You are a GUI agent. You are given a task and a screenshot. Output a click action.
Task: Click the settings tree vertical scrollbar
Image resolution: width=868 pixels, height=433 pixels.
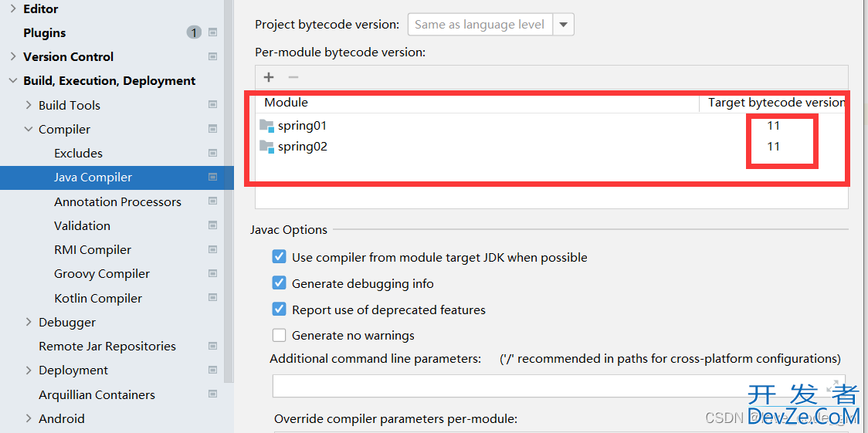coord(229,191)
